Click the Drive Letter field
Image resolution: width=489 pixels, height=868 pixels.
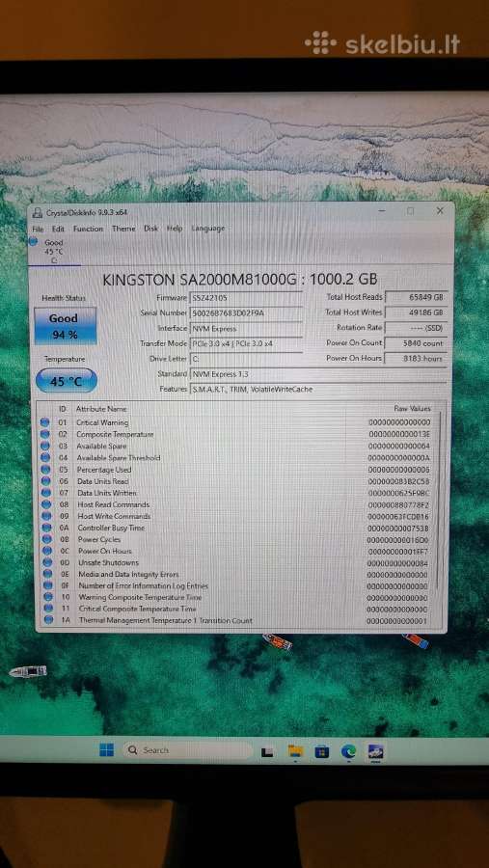pyautogui.click(x=246, y=359)
